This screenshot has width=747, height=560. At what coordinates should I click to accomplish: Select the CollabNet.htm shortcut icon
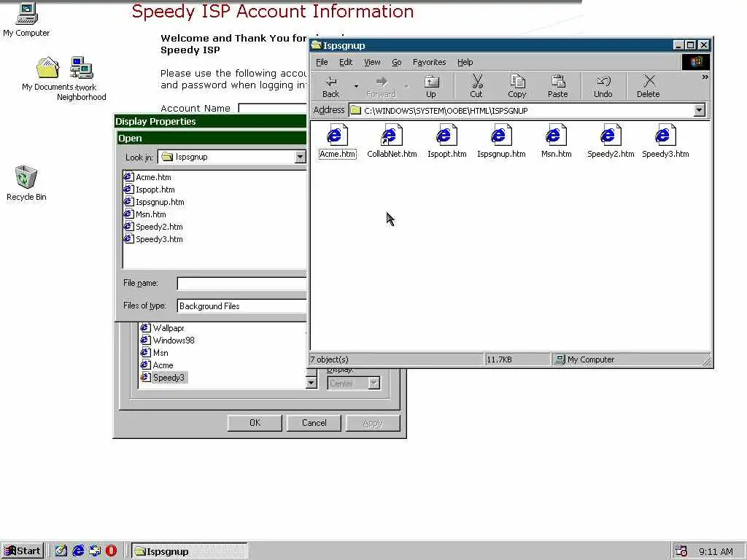pos(392,141)
